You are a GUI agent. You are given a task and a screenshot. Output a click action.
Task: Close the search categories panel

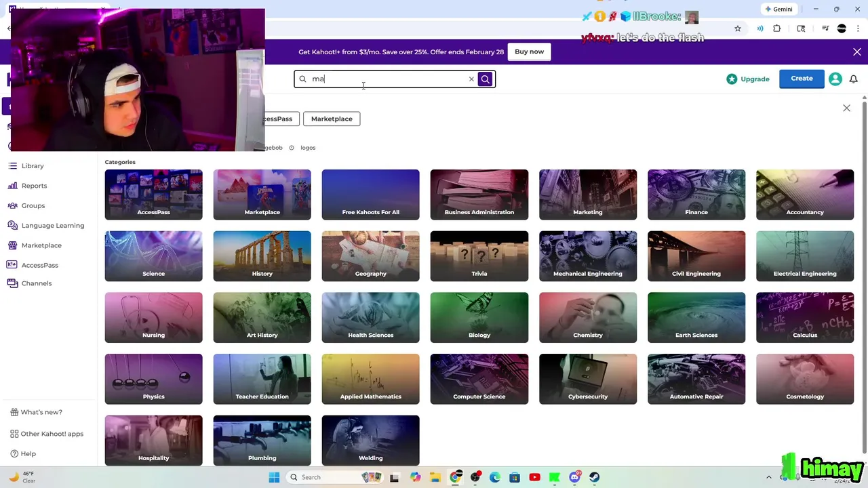(846, 108)
